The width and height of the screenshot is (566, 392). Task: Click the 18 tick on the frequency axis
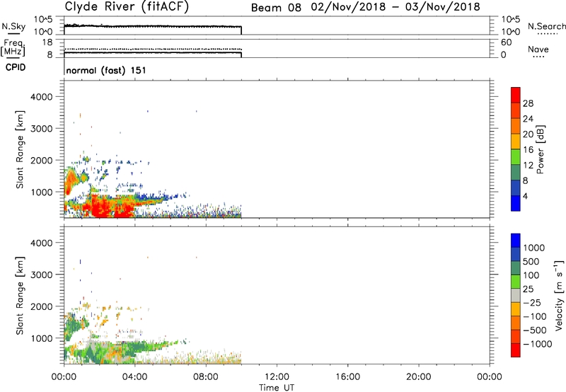pos(47,42)
